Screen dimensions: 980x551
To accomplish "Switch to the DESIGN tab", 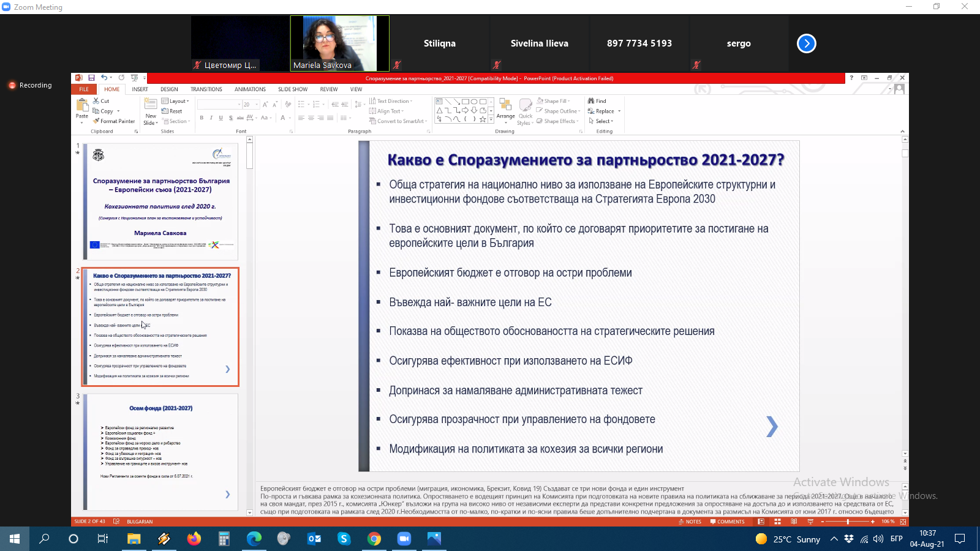I will [x=169, y=89].
